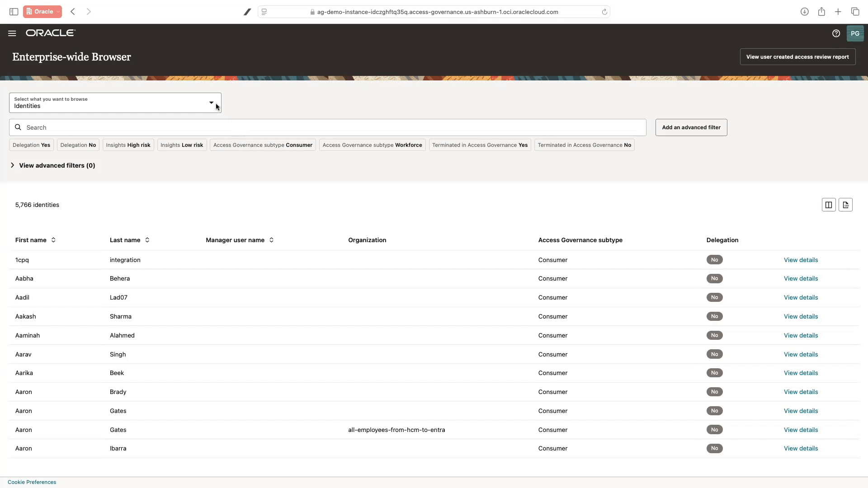Show the browser tab overview
Screen dimensions: 868x488
855,12
